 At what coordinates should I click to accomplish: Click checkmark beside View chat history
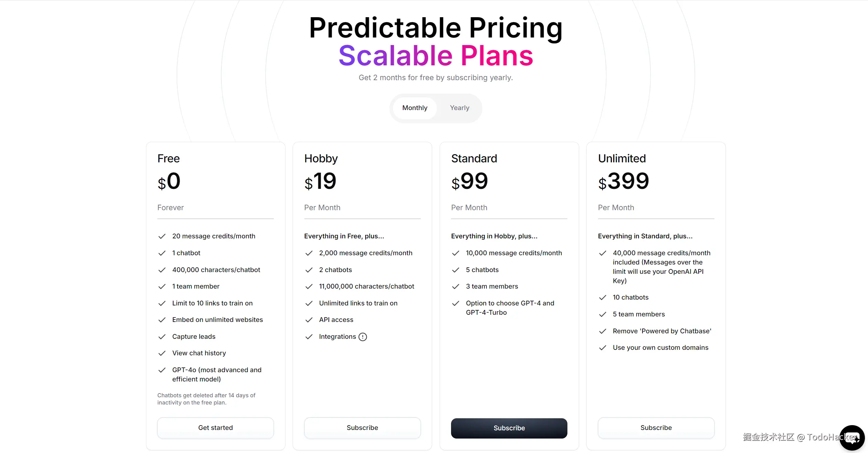[162, 353]
